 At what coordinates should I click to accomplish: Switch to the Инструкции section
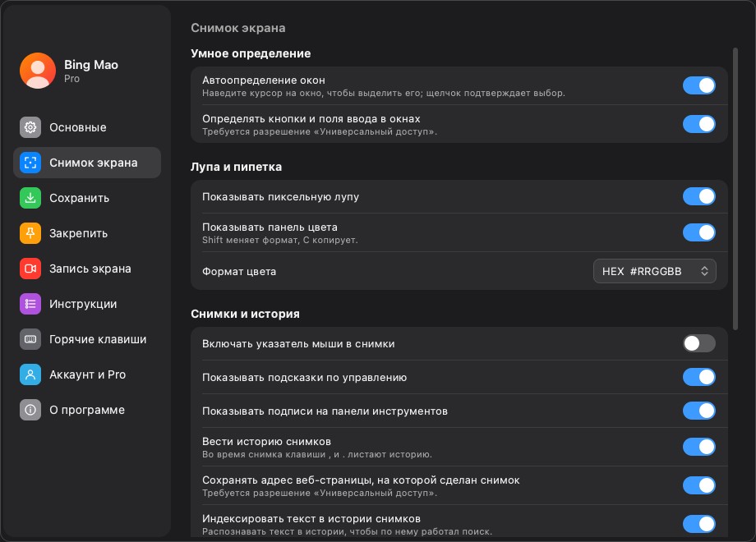pos(87,304)
